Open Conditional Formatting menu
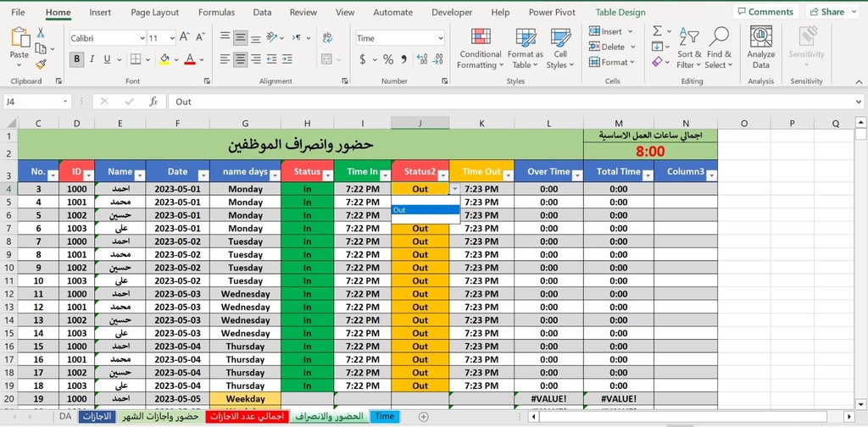 point(481,48)
